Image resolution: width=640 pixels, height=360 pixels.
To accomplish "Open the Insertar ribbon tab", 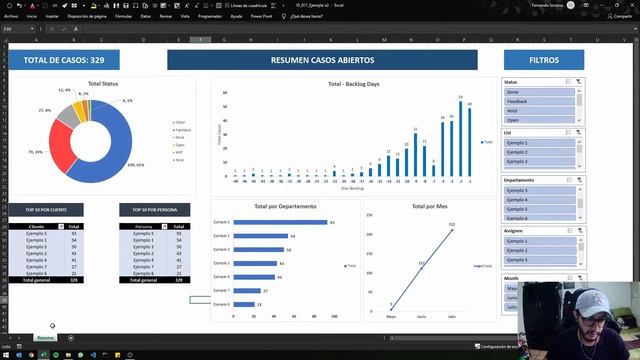I will tap(52, 16).
